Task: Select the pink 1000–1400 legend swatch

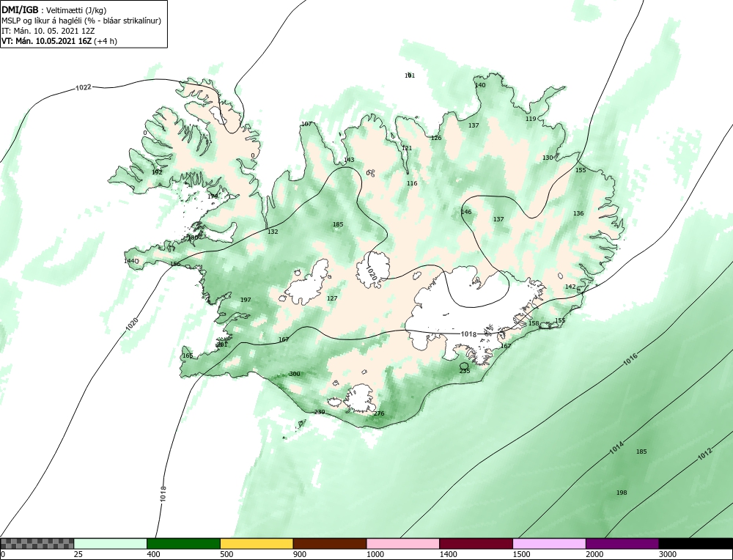Action: 403,543
